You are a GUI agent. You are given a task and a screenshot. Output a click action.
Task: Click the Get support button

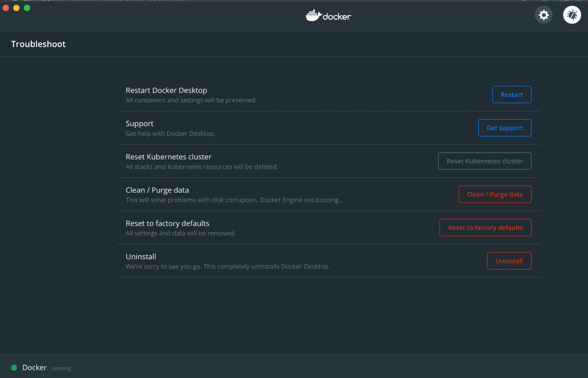pyautogui.click(x=505, y=128)
